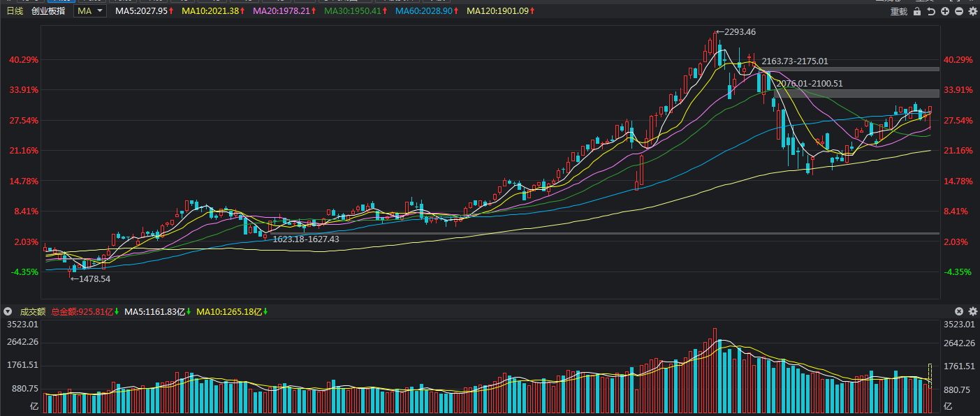Viewport: 980px width, 416px height.
Task: Open main chart settings gear
Action: 972,11
